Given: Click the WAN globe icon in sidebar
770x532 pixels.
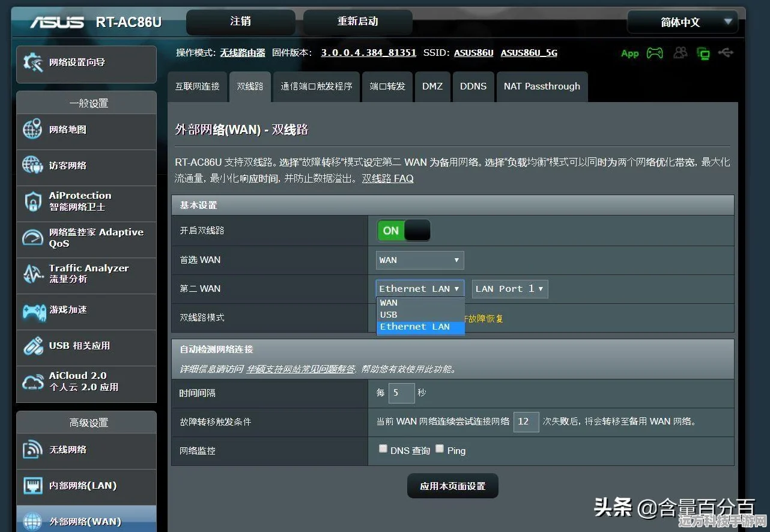Looking at the screenshot, I should point(32,521).
